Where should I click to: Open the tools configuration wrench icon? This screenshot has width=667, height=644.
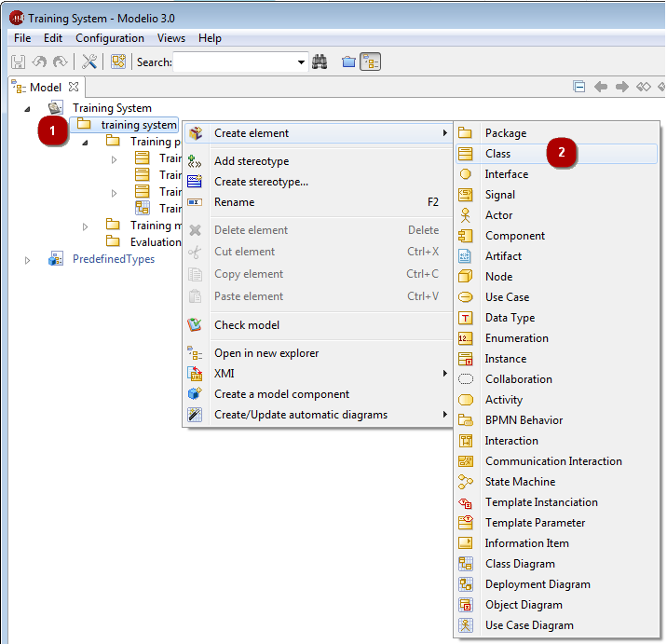point(89,62)
